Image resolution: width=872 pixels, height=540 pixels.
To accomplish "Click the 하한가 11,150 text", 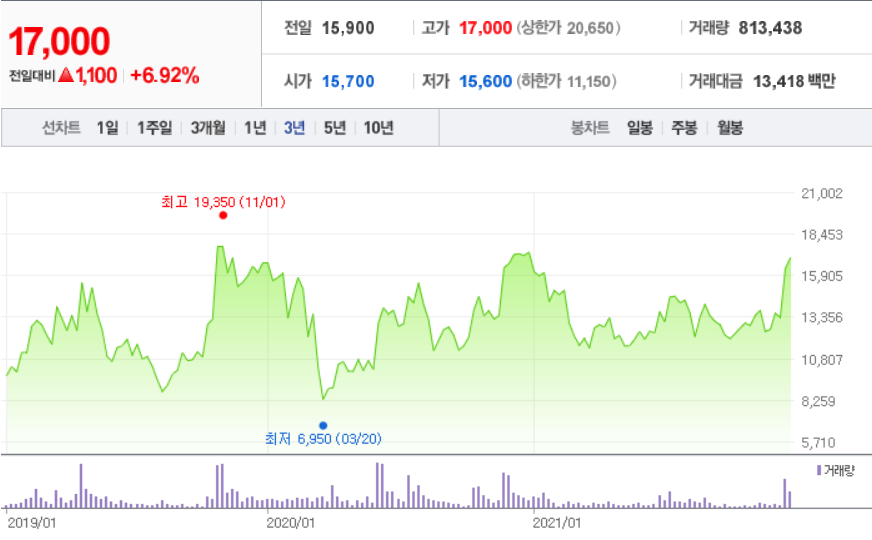I will click(566, 81).
